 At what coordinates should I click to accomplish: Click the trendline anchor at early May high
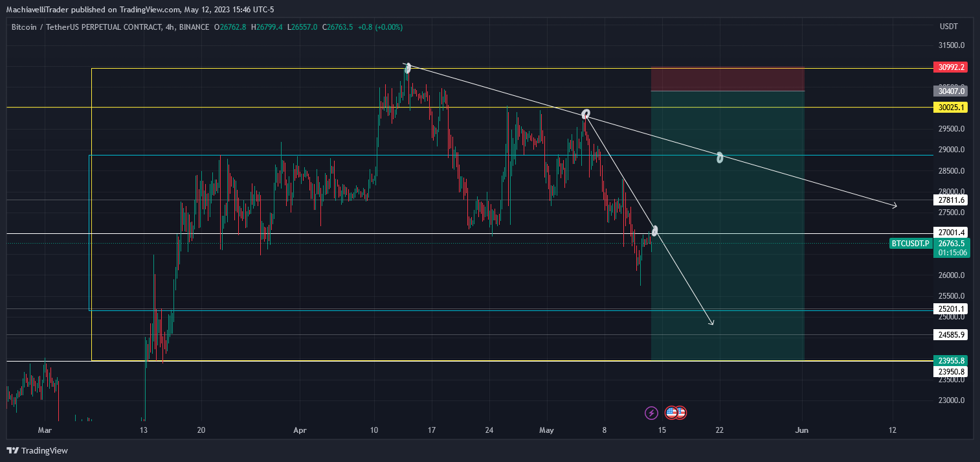pos(586,114)
